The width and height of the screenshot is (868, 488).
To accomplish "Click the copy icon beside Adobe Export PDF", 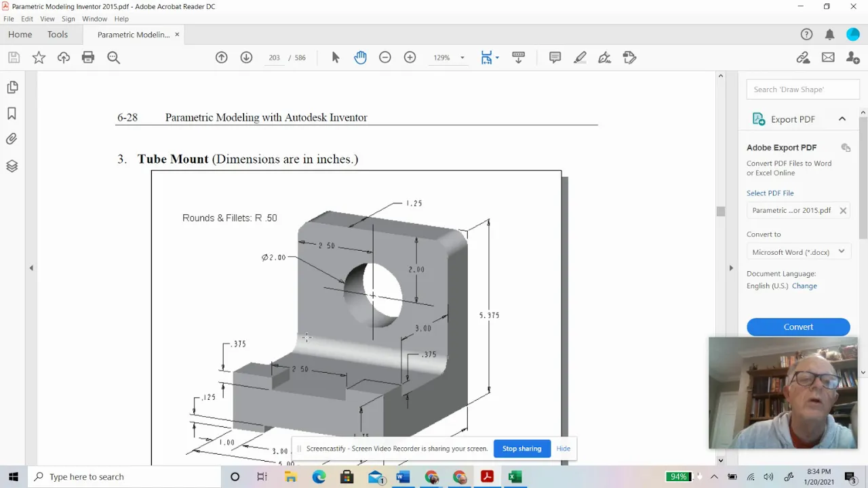I will [846, 148].
